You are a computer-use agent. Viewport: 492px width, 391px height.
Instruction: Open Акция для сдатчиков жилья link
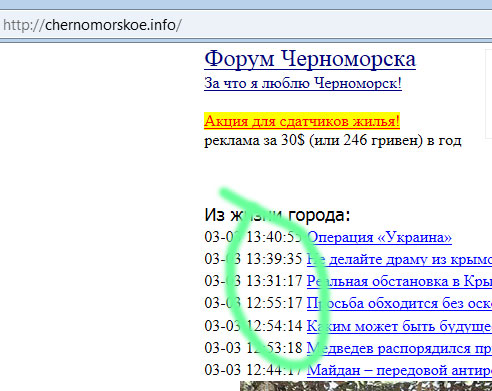point(302,121)
